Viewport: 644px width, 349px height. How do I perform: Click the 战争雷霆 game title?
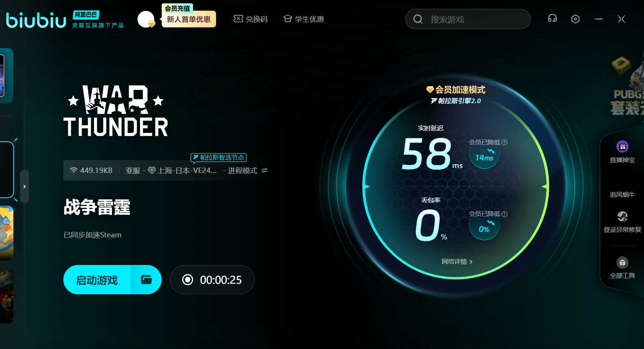[x=97, y=207]
